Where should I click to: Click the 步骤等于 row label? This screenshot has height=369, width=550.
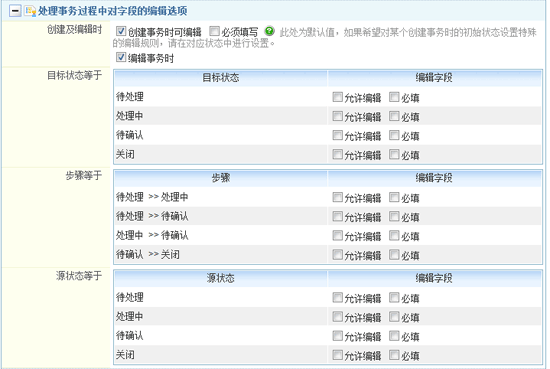click(x=83, y=176)
